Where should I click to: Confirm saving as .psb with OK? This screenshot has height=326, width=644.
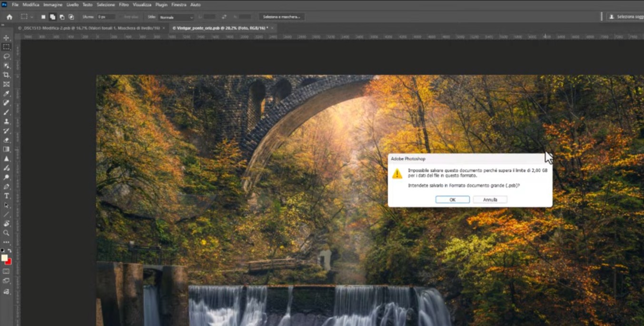click(452, 199)
